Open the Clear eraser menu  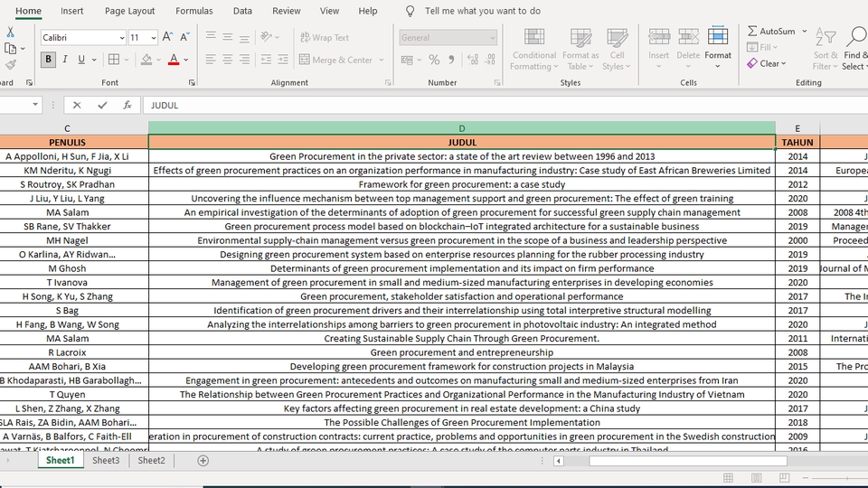[x=767, y=63]
